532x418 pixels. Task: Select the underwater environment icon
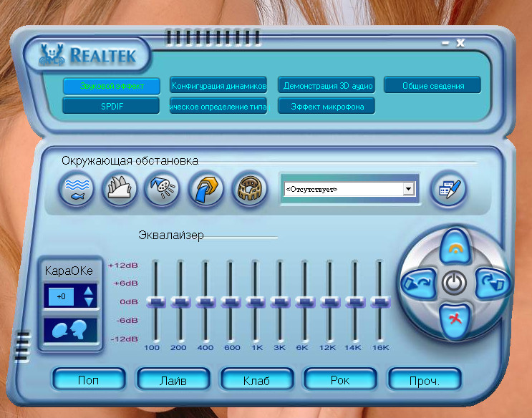[77, 189]
